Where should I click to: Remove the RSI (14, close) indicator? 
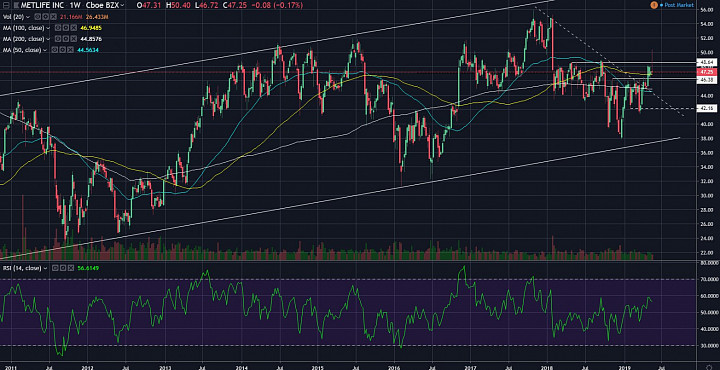71,268
